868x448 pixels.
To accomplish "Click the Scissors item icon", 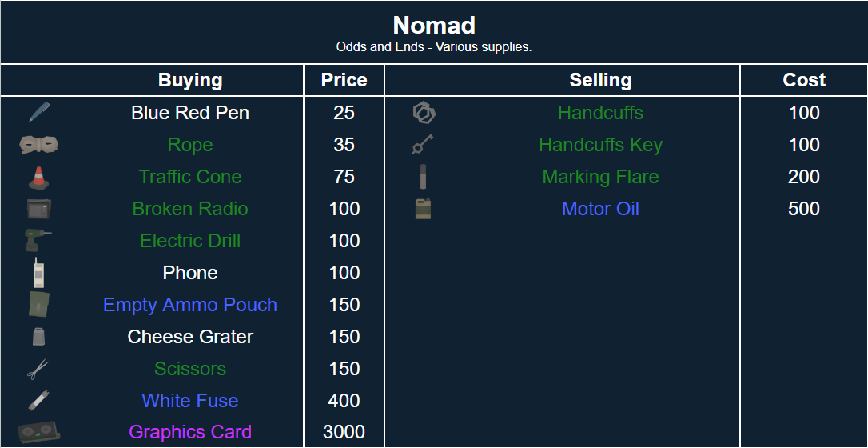I will pyautogui.click(x=38, y=369).
